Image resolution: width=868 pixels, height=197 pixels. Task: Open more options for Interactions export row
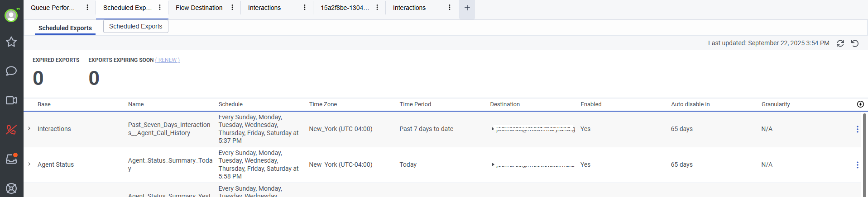click(857, 129)
